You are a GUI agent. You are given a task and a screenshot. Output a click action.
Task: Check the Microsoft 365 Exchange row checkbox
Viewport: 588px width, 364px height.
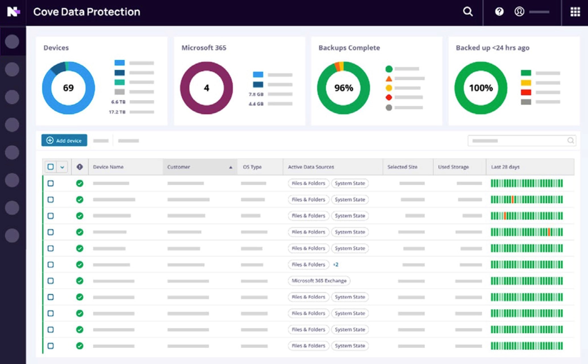tap(51, 281)
